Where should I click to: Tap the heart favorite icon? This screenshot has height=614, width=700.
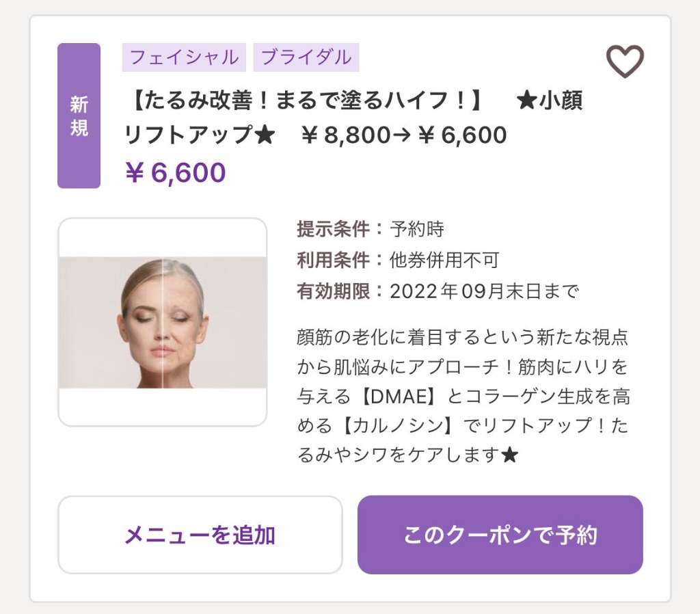[x=625, y=62]
